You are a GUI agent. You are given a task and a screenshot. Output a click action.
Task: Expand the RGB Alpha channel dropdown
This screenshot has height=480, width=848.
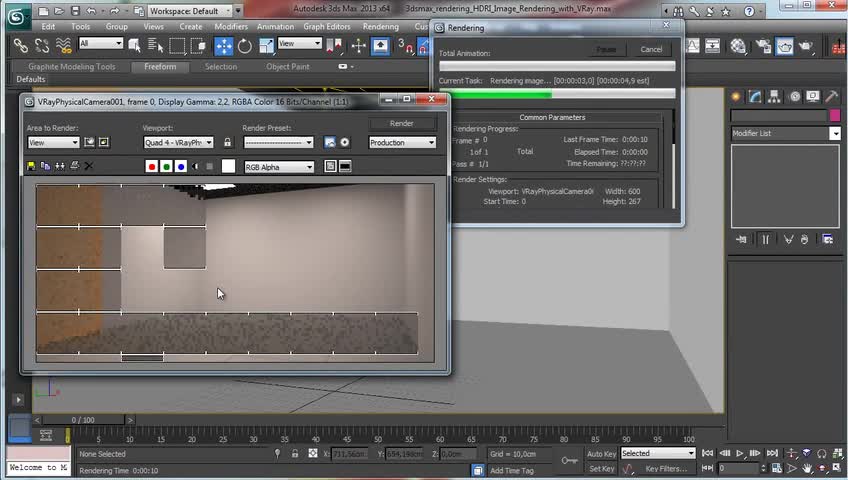click(279, 167)
